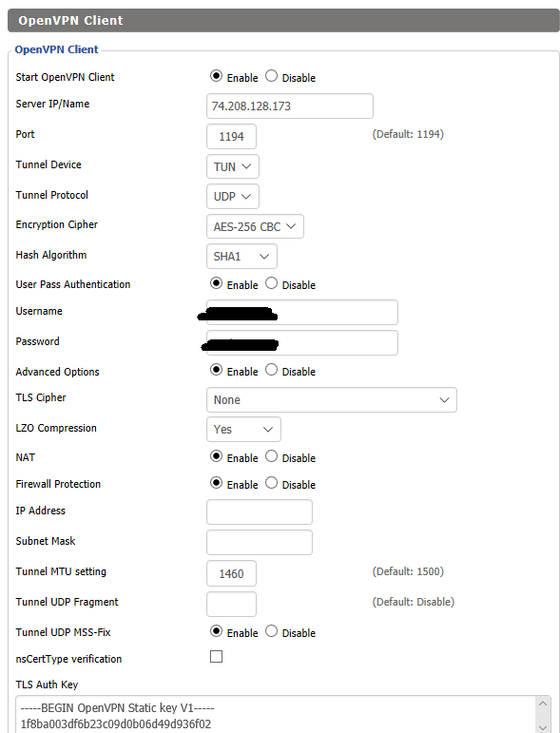Click the OpenVPN Client section legend

click(56, 49)
